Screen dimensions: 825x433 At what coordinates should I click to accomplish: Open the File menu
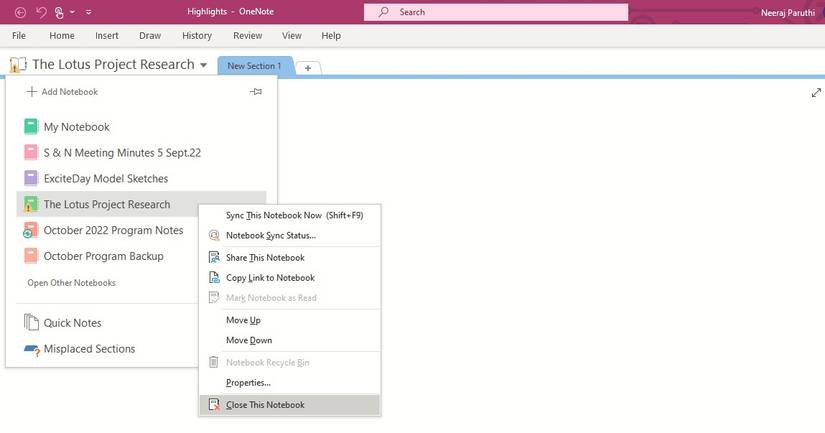(x=19, y=35)
